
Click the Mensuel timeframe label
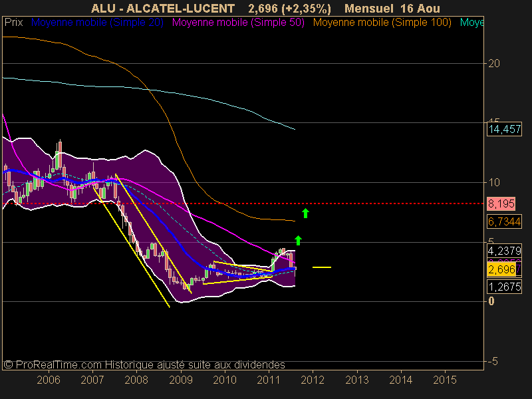click(x=369, y=8)
